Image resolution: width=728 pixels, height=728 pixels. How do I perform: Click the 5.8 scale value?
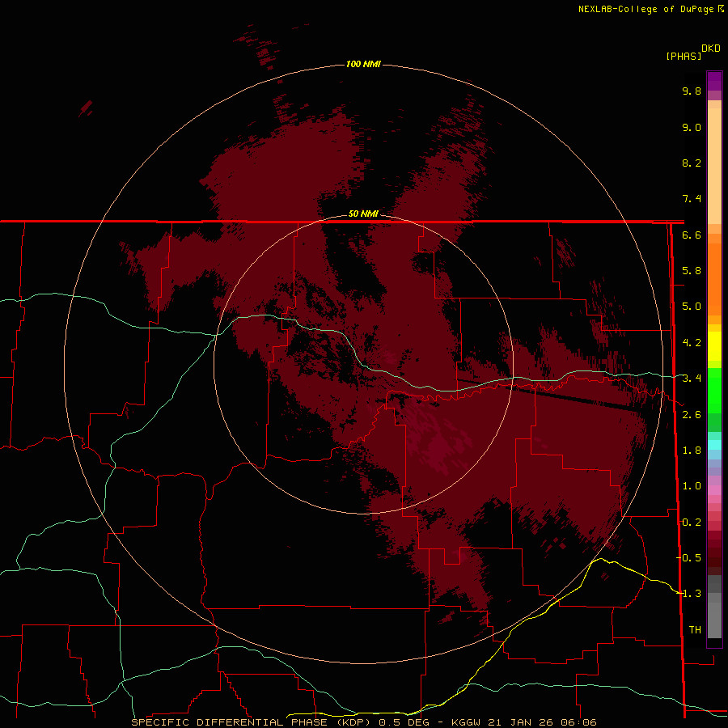(x=692, y=271)
